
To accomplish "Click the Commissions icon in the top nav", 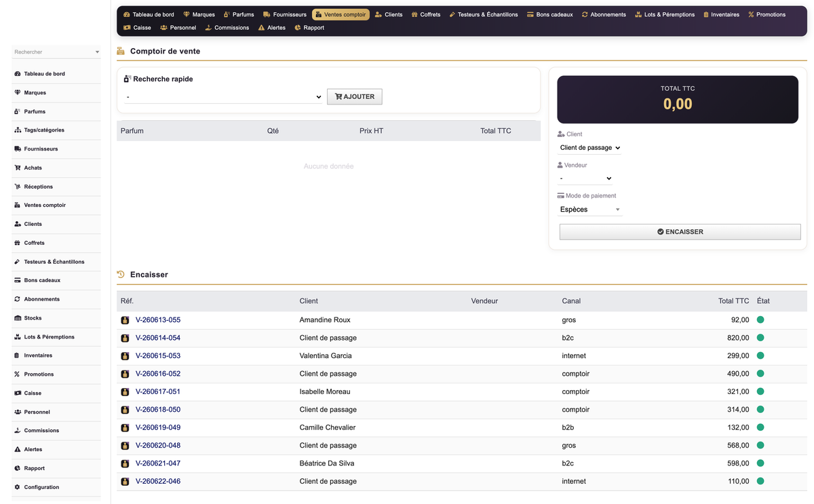I will point(208,28).
